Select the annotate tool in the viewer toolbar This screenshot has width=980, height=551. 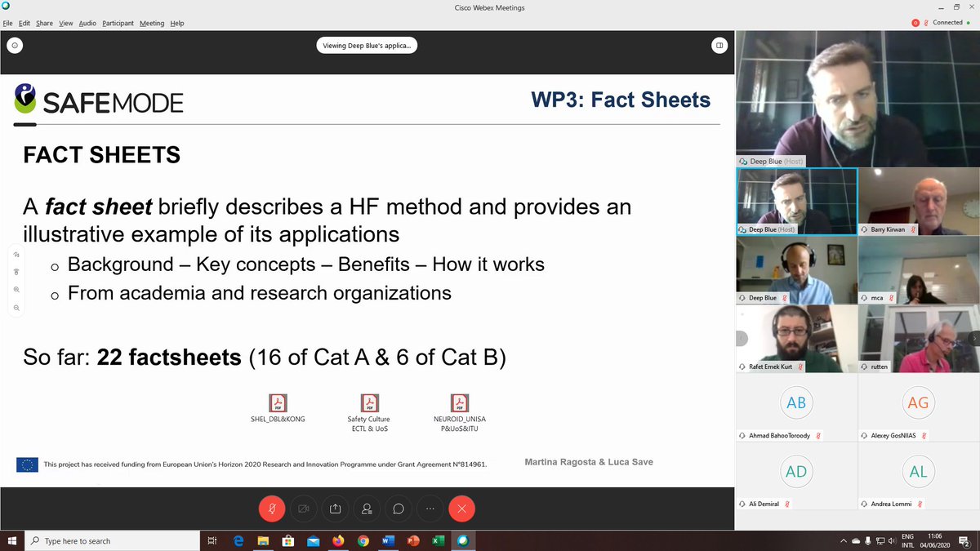16,255
